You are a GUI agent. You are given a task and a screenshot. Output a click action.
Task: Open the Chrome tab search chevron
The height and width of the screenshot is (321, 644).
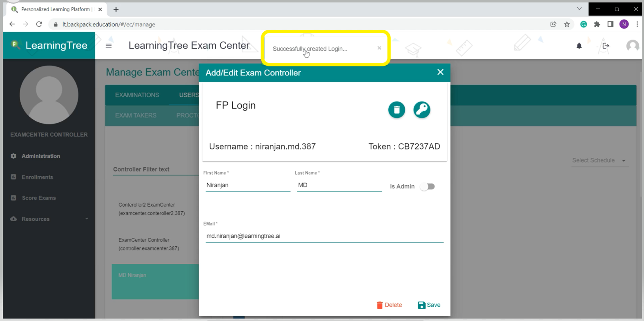click(x=579, y=9)
